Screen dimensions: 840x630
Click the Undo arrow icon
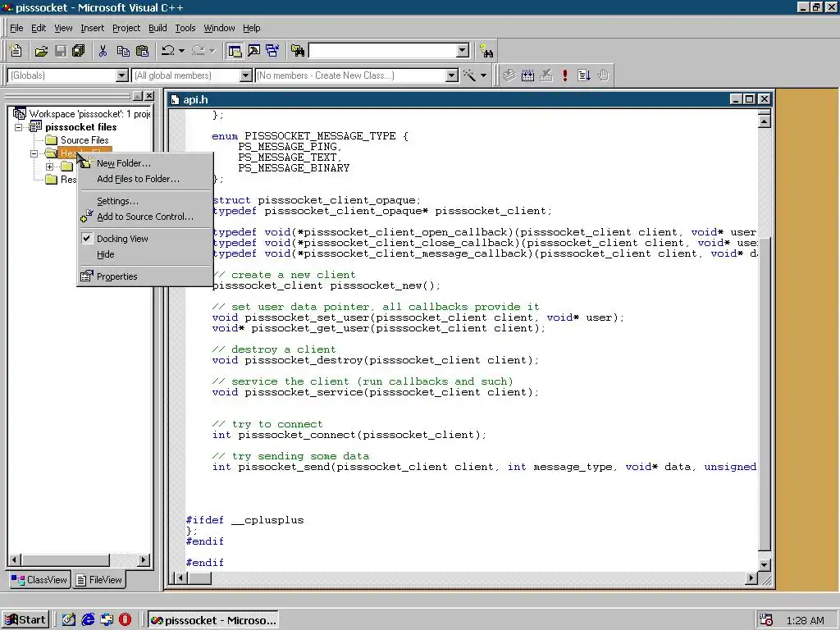click(x=168, y=51)
